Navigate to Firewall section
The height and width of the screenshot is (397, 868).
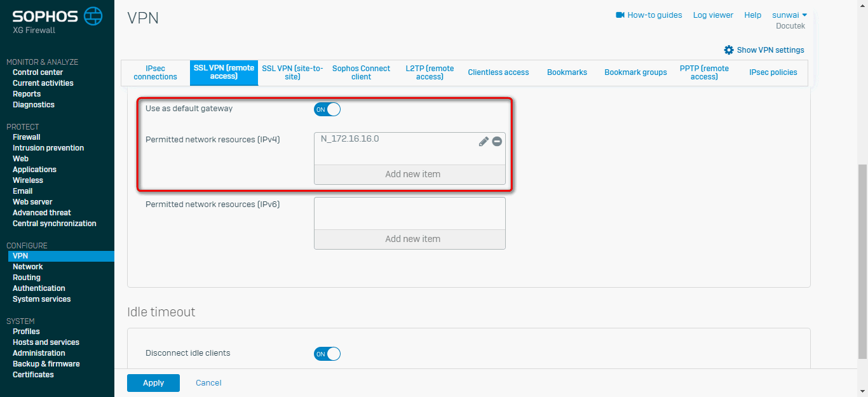pyautogui.click(x=27, y=137)
